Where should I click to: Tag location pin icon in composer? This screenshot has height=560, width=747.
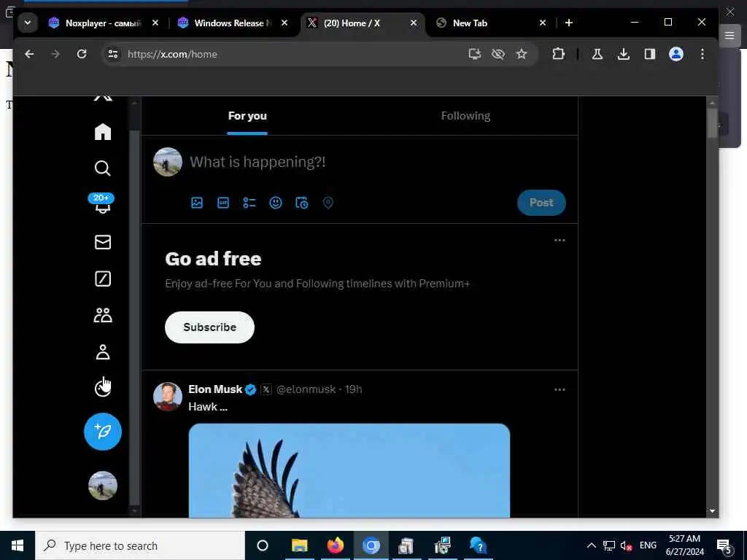[x=328, y=203]
